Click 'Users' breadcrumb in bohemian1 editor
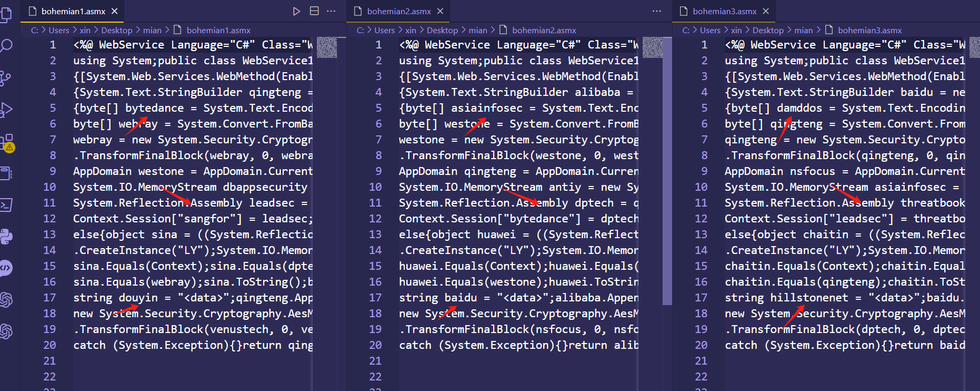Image resolution: width=980 pixels, height=391 pixels. pyautogui.click(x=59, y=31)
